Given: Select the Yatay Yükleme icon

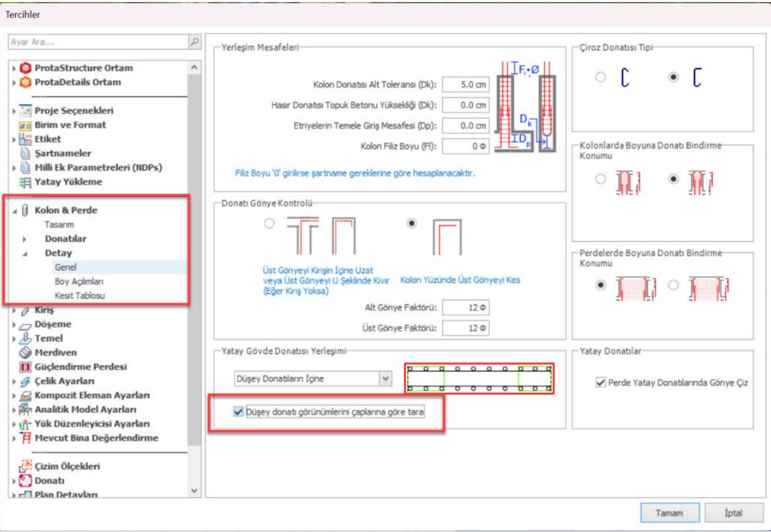Looking at the screenshot, I should click(x=25, y=182).
